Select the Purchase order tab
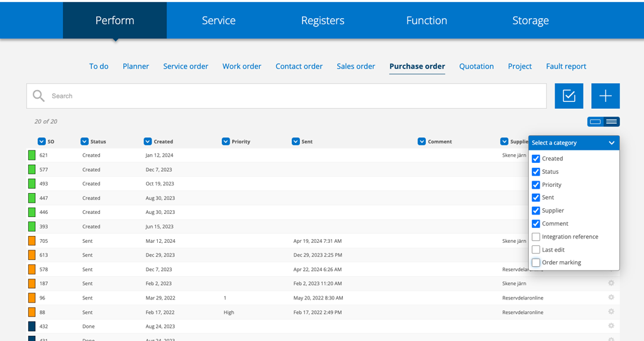The height and width of the screenshot is (341, 644). [x=418, y=66]
